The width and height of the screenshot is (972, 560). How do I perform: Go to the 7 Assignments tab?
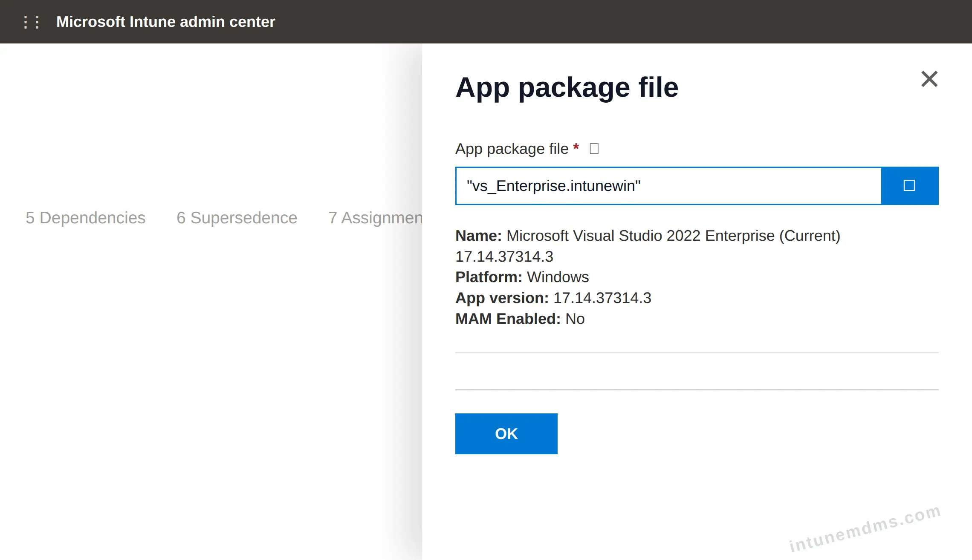point(375,218)
